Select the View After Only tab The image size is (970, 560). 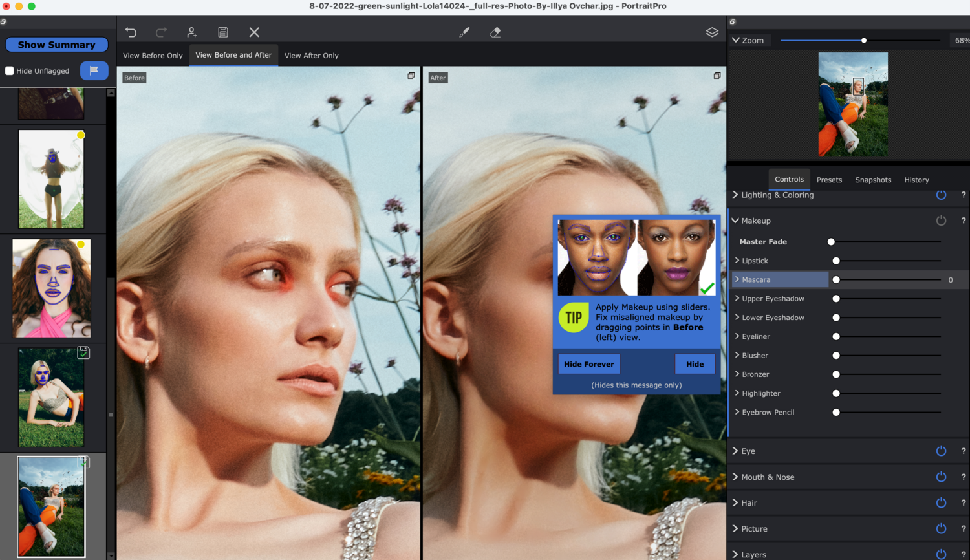[311, 56]
